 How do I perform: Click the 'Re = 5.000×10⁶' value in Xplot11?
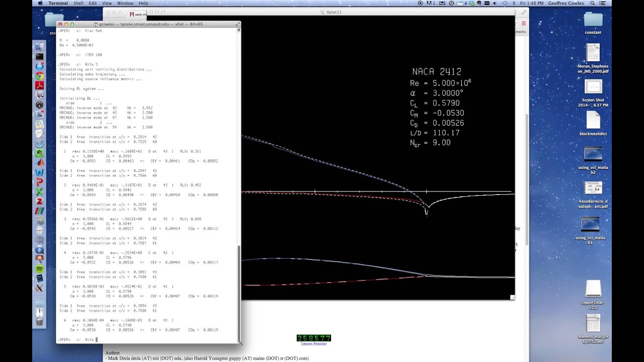[x=441, y=83]
